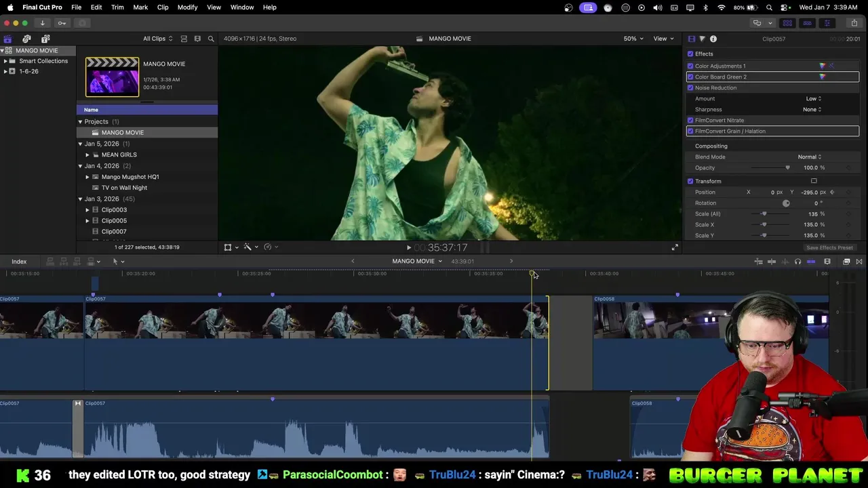
Task: Collapse the Projects group
Action: coord(80,121)
